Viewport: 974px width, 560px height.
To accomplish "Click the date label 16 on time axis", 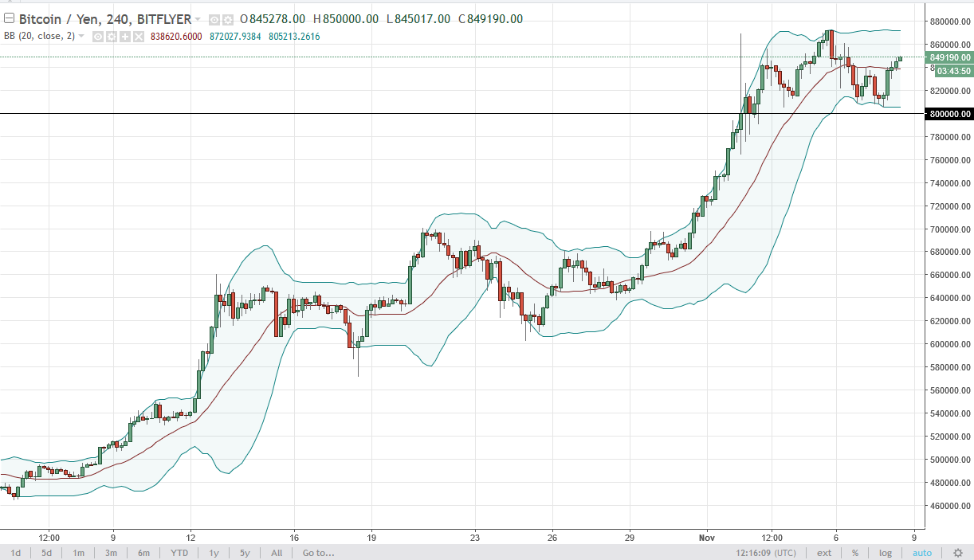I will pos(294,537).
